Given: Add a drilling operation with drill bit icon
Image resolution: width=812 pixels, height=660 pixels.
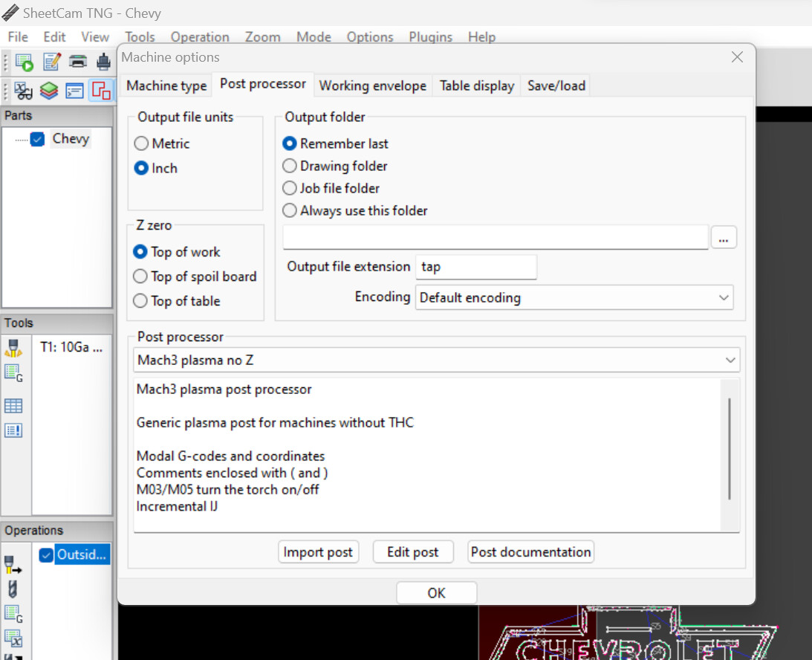Looking at the screenshot, I should click(x=13, y=589).
